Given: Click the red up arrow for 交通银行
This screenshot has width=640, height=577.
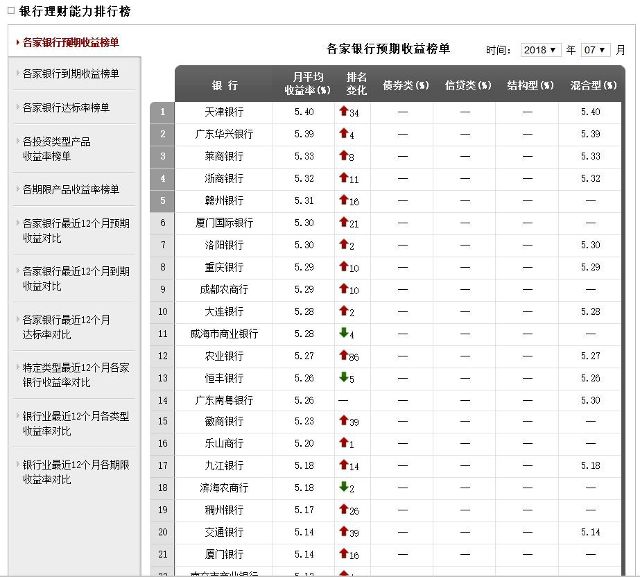Looking at the screenshot, I should point(344,530).
